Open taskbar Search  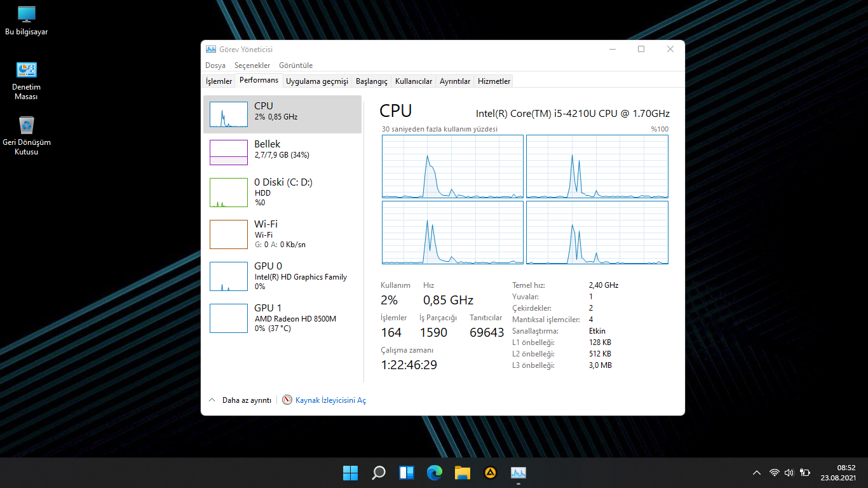pos(379,473)
